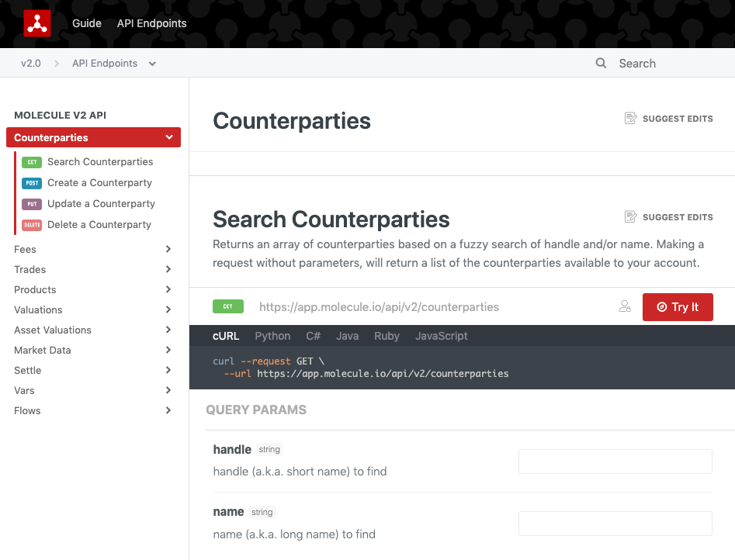Expand the Products section
The image size is (735, 560).
[168, 289]
